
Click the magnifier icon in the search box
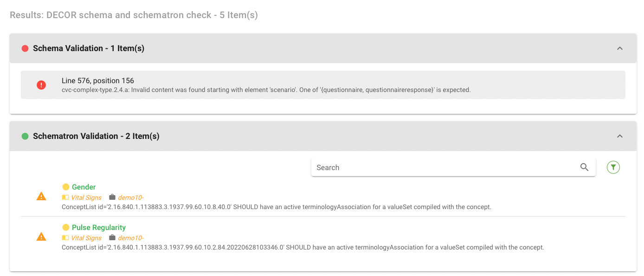point(584,167)
